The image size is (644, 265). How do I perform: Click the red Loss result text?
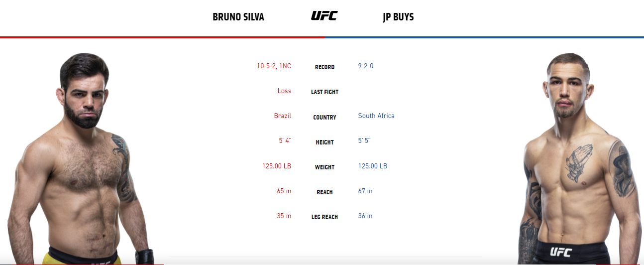[284, 91]
